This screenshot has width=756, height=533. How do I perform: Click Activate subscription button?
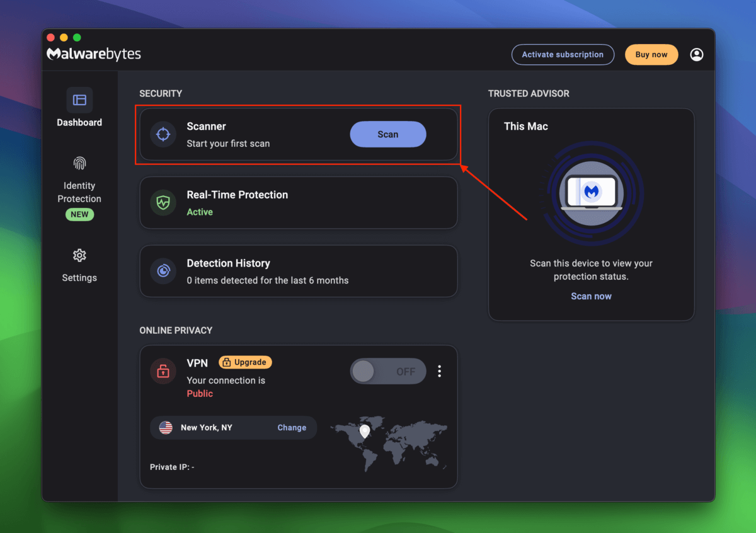tap(563, 55)
